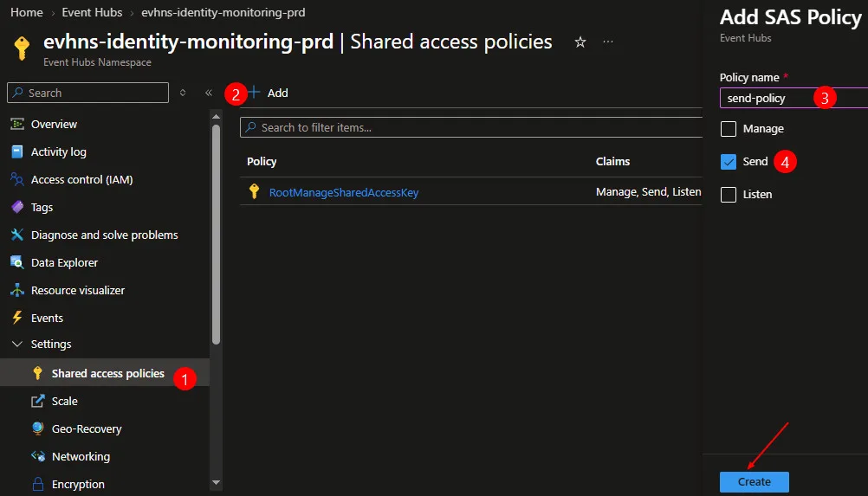
Task: Click the sidebar scrollbar thumb
Action: 216,235
